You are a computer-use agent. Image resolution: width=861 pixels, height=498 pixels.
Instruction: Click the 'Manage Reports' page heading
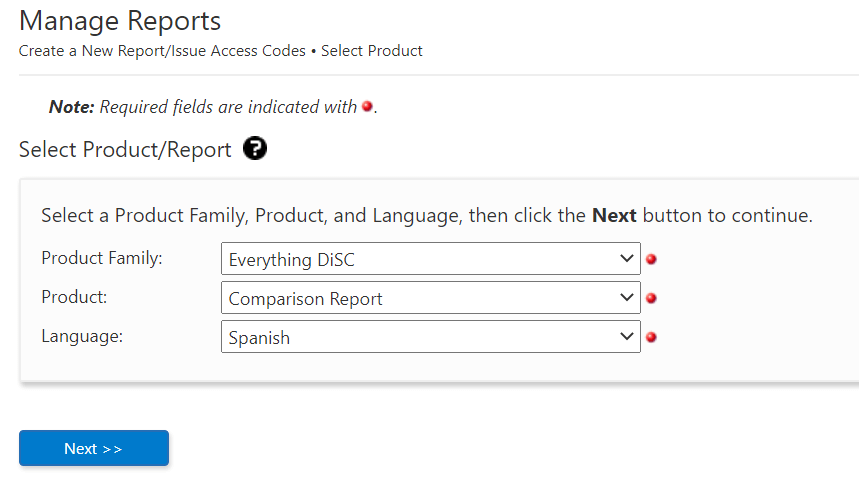pos(120,21)
